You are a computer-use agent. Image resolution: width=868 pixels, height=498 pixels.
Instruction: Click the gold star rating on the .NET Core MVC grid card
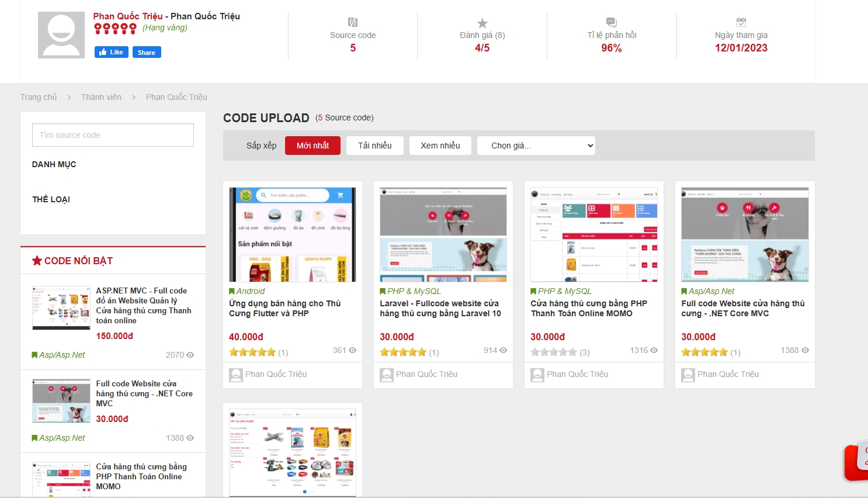[x=704, y=352]
